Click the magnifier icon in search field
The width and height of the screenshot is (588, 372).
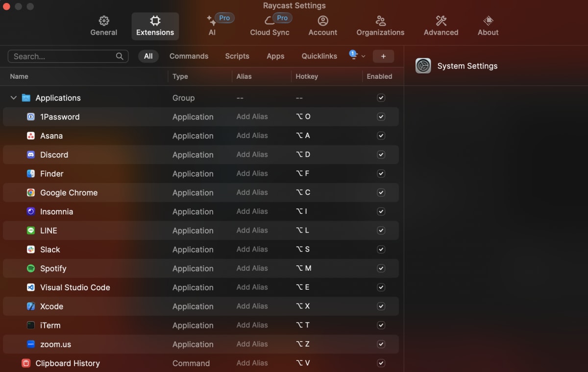click(120, 56)
